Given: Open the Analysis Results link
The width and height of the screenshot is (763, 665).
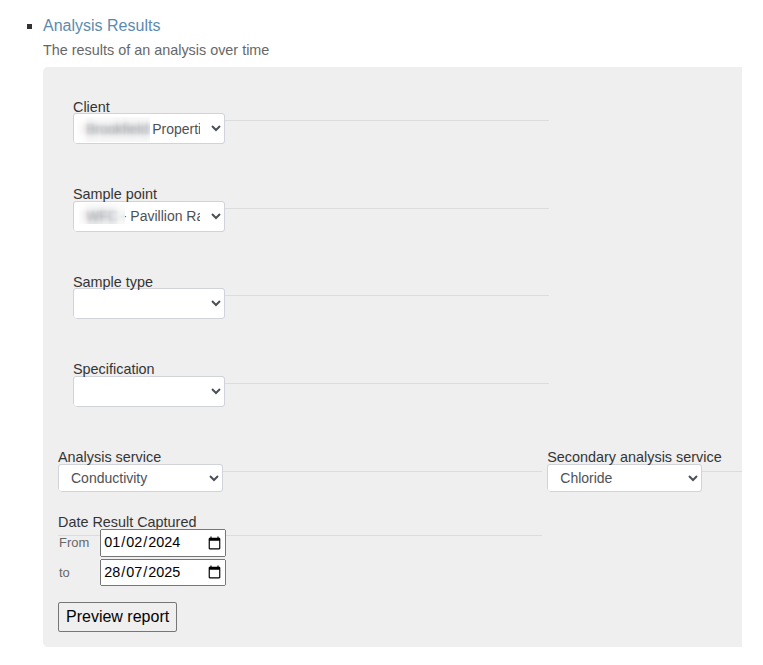Looking at the screenshot, I should [101, 25].
